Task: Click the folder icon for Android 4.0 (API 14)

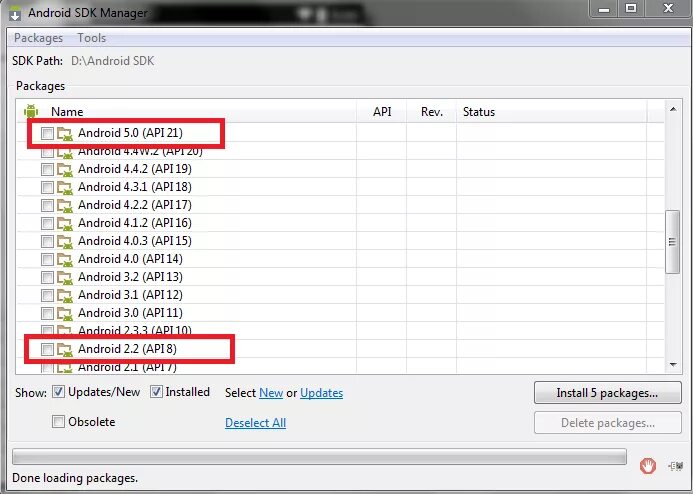Action: 65,259
